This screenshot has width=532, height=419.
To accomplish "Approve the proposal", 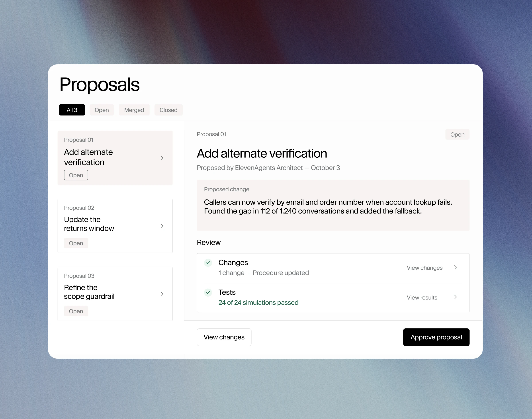I will pos(436,337).
